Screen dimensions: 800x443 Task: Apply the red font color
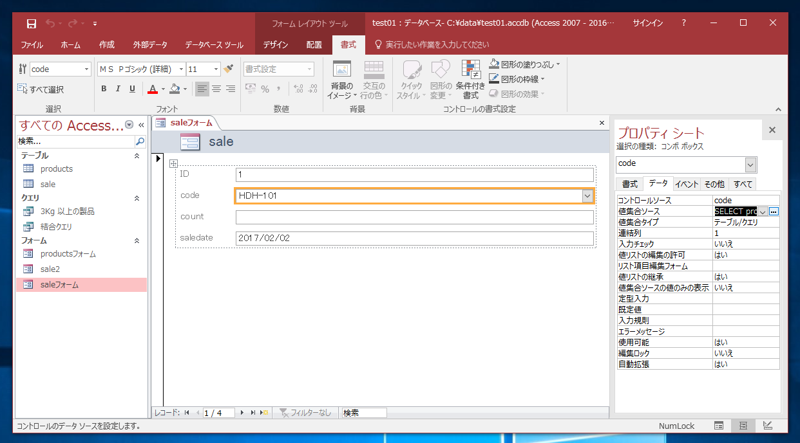[x=153, y=89]
